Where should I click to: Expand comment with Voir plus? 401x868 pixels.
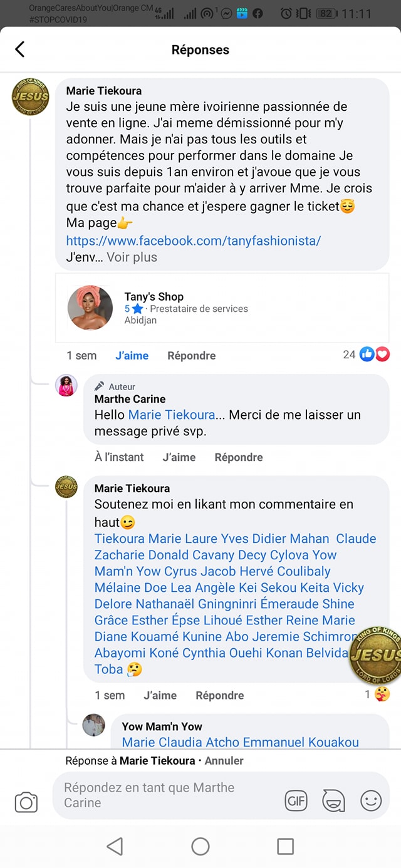pyautogui.click(x=132, y=257)
